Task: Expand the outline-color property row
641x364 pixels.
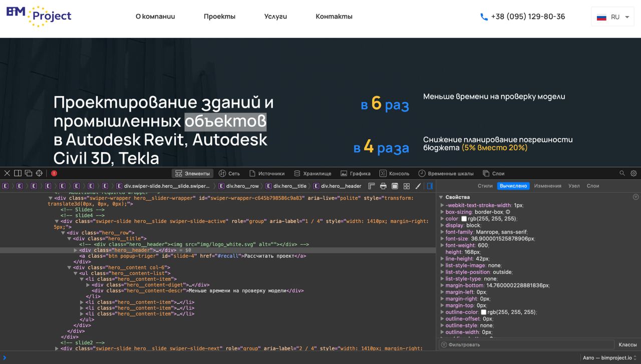Action: pos(442,312)
